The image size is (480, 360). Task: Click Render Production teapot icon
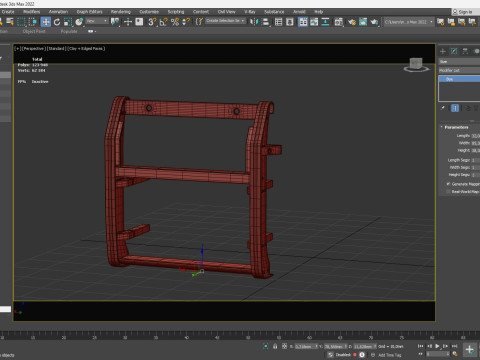(374, 22)
